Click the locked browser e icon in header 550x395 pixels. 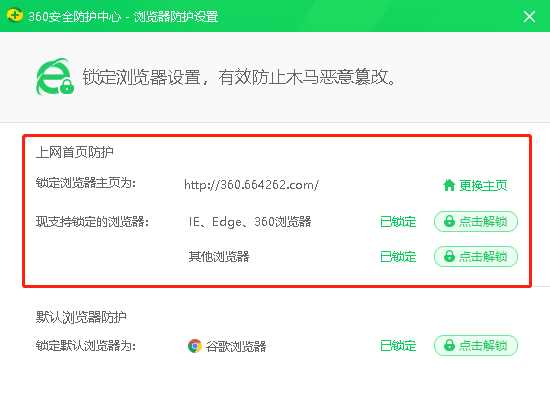[55, 76]
